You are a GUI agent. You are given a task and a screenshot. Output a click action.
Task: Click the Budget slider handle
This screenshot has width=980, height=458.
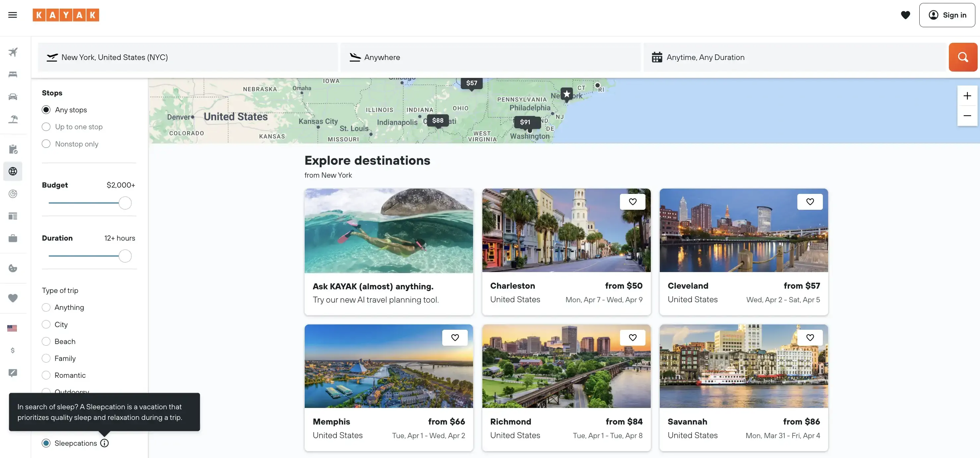point(125,203)
